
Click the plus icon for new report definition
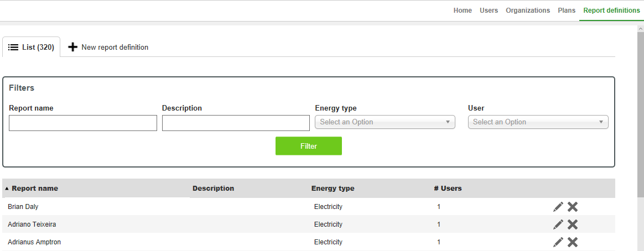click(72, 48)
